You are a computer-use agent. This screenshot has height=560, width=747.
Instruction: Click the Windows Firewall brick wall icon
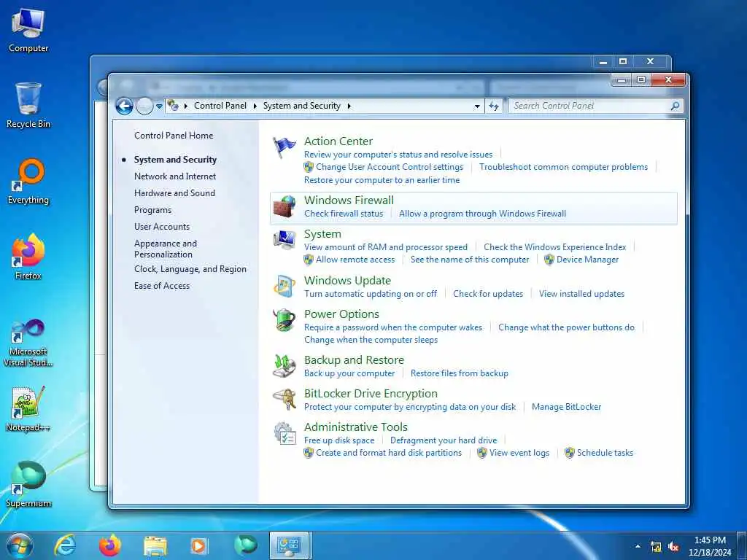click(x=285, y=206)
